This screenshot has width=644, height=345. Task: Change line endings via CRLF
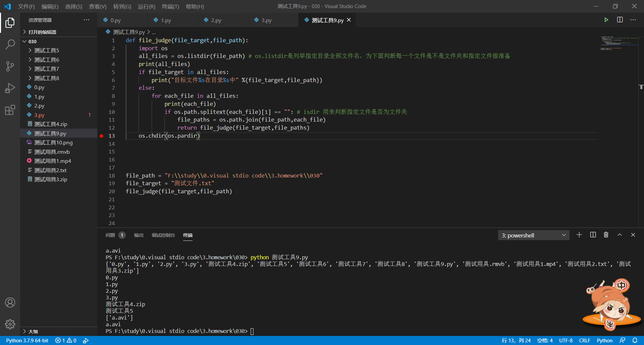585,340
